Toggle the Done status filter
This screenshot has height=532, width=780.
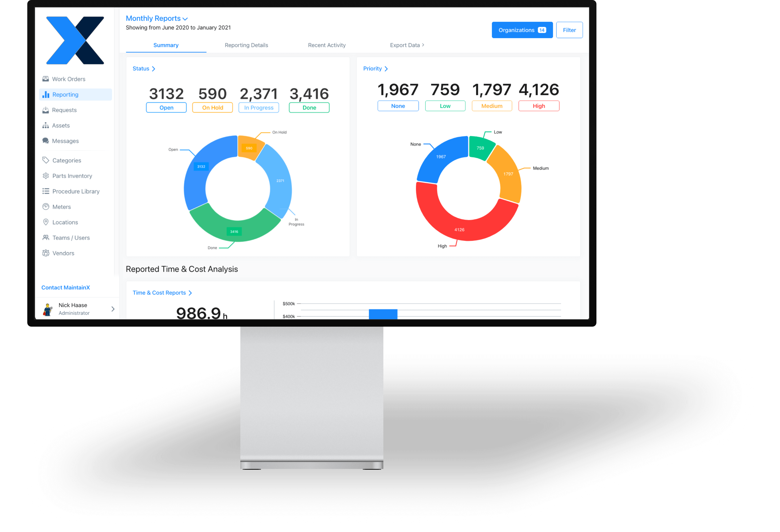pyautogui.click(x=309, y=107)
